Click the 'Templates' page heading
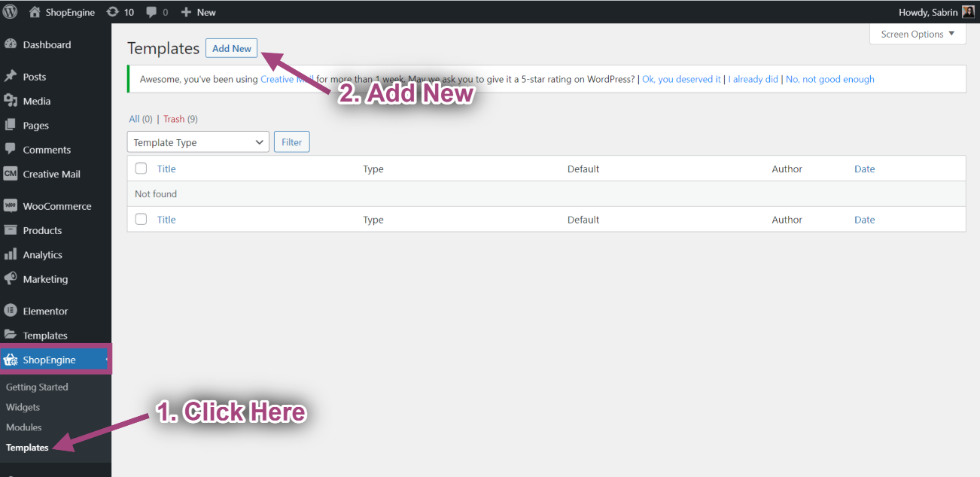 pos(163,48)
